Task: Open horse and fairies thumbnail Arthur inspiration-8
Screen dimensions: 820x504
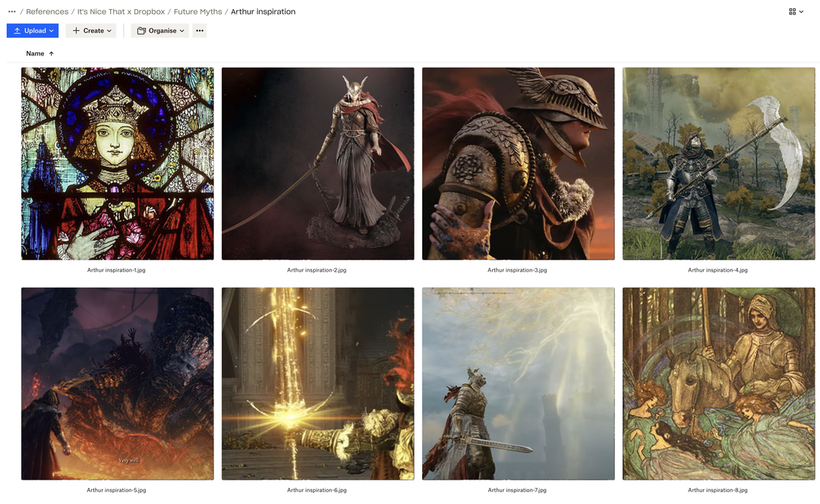Action: pyautogui.click(x=718, y=384)
